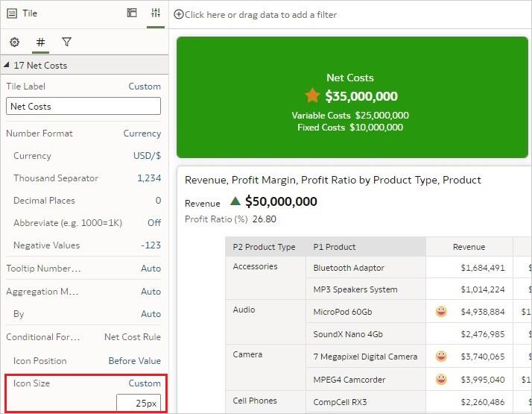Click the smiley icon in MicroPod 60Gb row

441,312
